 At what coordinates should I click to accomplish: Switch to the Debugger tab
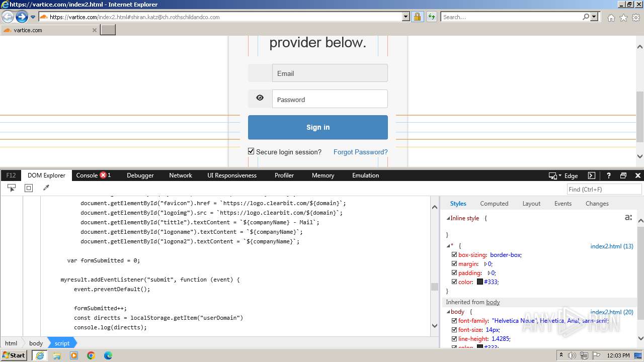140,175
